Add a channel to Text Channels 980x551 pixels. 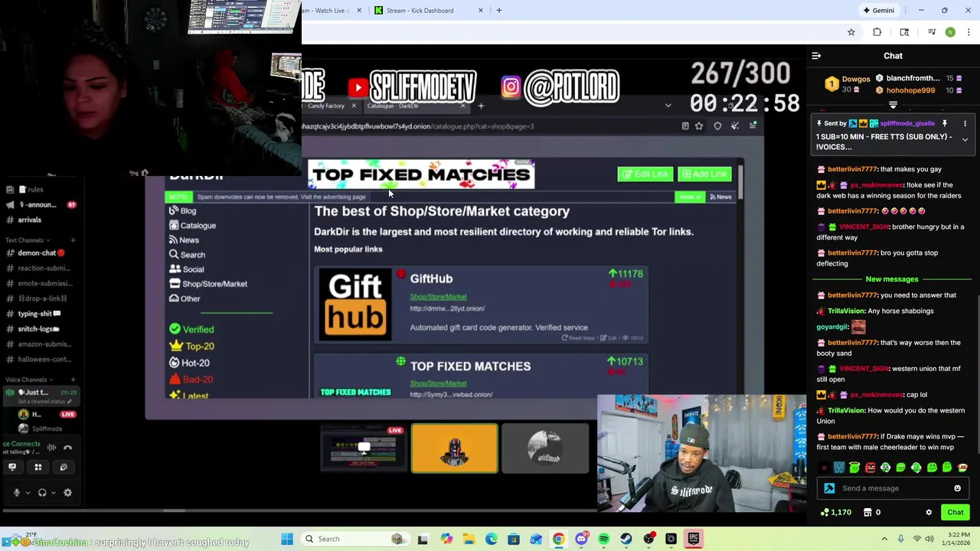[x=73, y=240]
